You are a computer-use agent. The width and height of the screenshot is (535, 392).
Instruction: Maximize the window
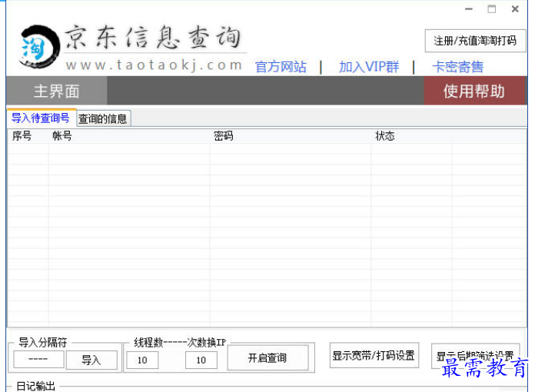pos(492,9)
